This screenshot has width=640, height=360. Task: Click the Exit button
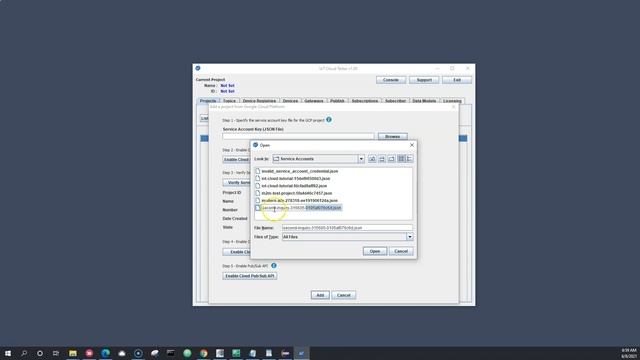pos(457,80)
